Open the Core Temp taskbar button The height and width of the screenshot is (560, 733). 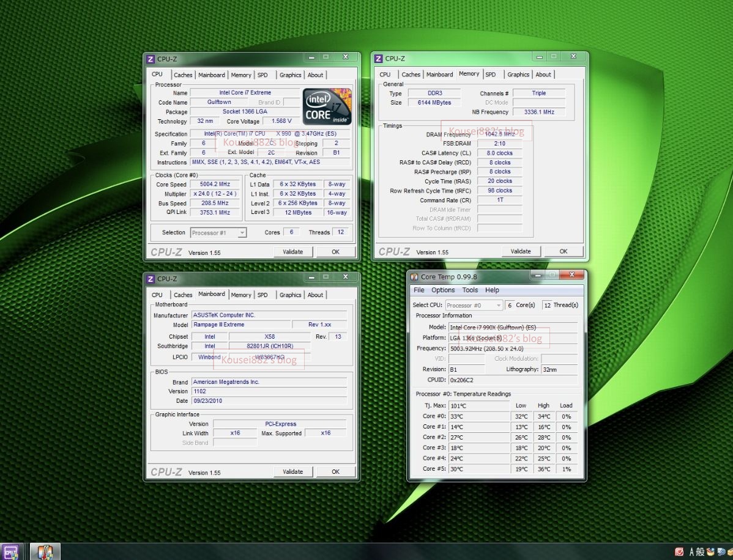pyautogui.click(x=45, y=551)
